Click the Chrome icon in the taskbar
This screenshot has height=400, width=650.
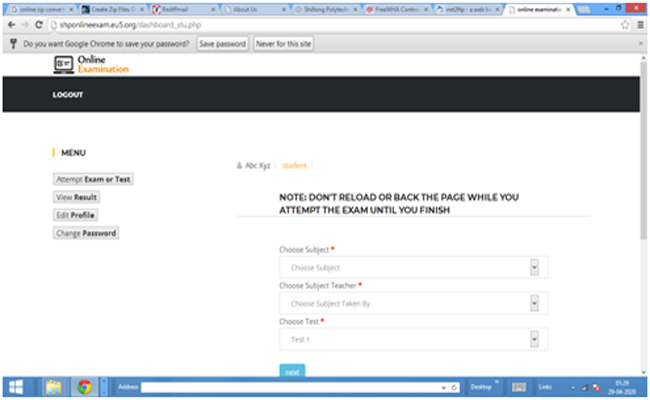85,386
